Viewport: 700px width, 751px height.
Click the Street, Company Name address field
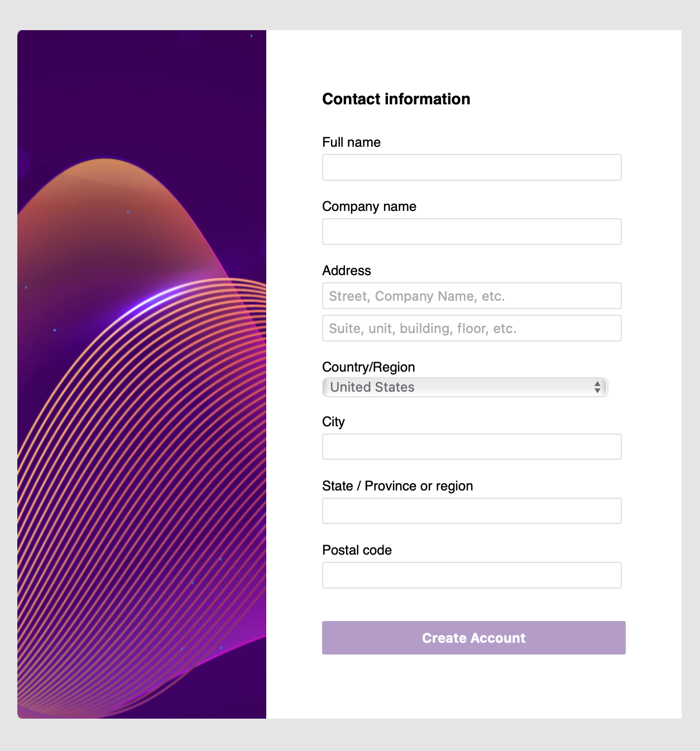(x=472, y=296)
